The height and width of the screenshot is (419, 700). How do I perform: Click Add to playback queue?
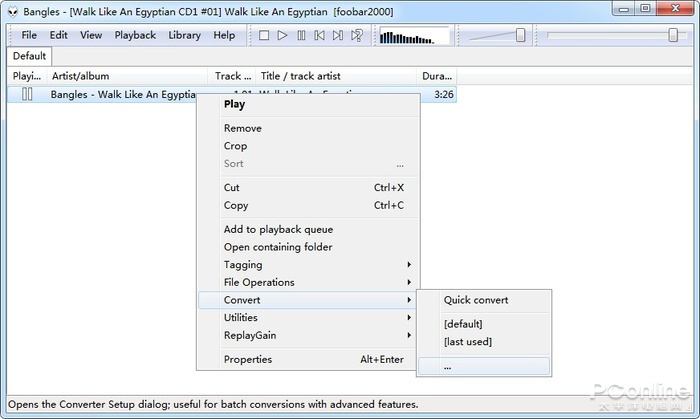308,229
